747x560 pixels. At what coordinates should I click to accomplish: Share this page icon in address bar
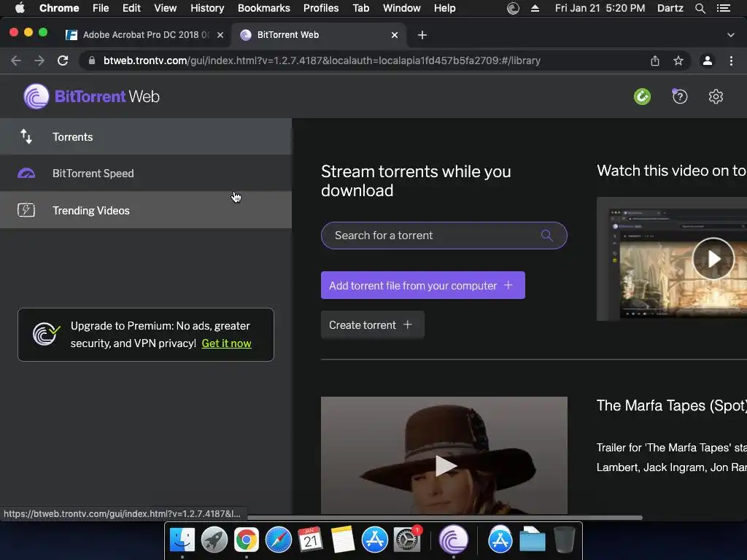654,61
